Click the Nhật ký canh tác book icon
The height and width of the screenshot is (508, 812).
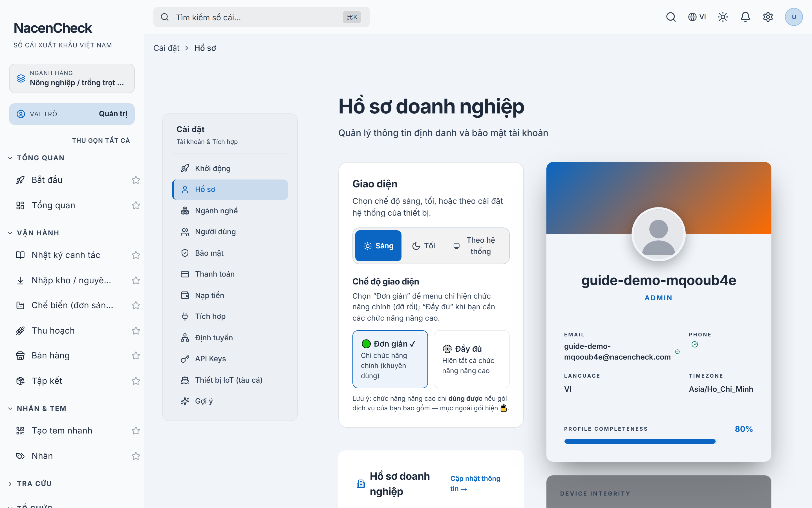point(20,255)
